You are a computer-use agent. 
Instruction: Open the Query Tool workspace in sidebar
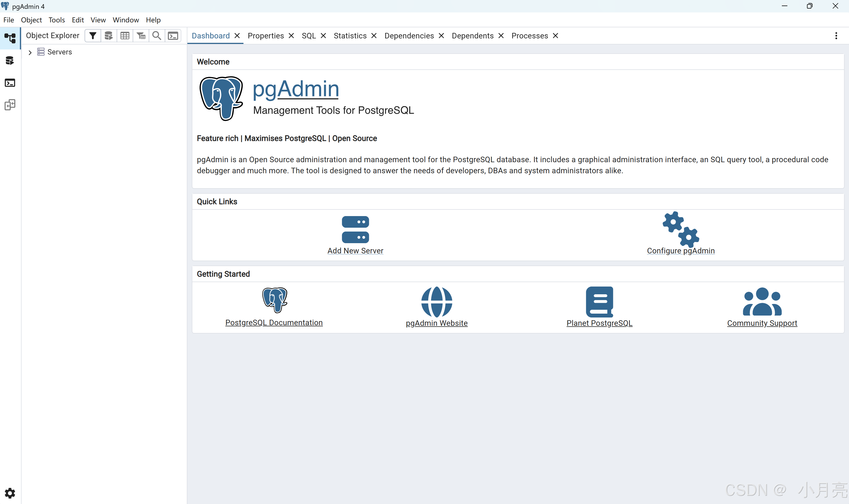pos(10,61)
